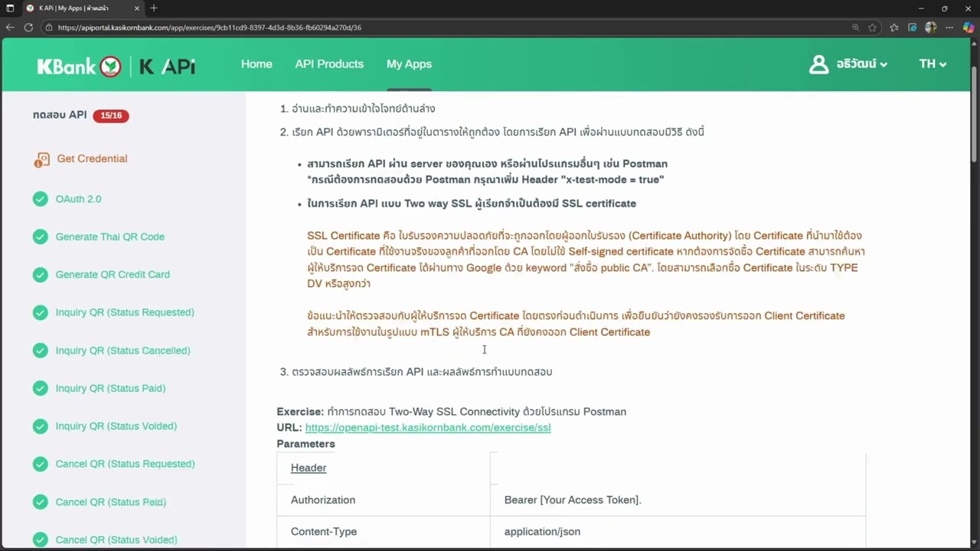Viewport: 980px width, 551px height.
Task: Click the check icon beside Generate Thai QR Code
Action: (41, 236)
